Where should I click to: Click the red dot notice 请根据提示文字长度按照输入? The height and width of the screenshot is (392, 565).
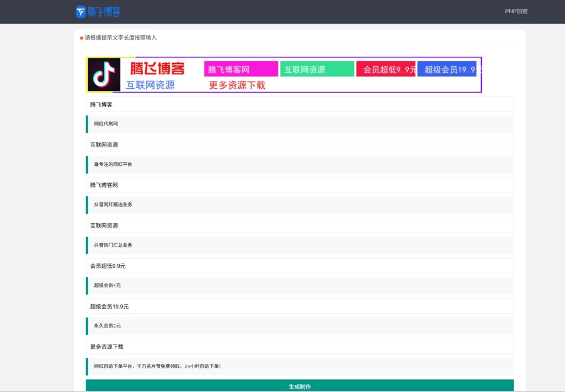pyautogui.click(x=119, y=37)
